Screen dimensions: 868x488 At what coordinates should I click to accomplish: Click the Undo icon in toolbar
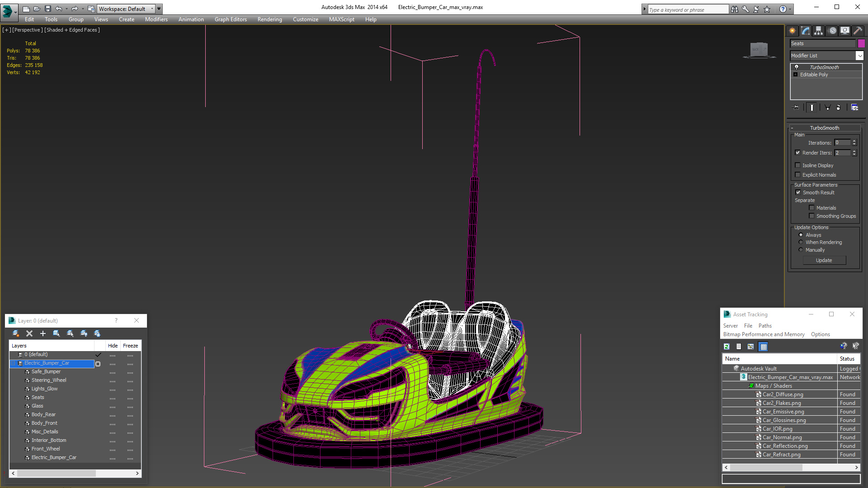point(59,8)
